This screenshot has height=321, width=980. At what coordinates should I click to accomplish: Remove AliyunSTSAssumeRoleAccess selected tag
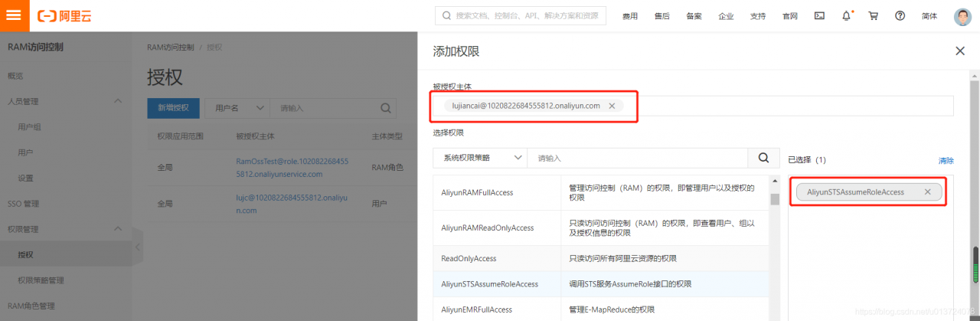(x=927, y=192)
